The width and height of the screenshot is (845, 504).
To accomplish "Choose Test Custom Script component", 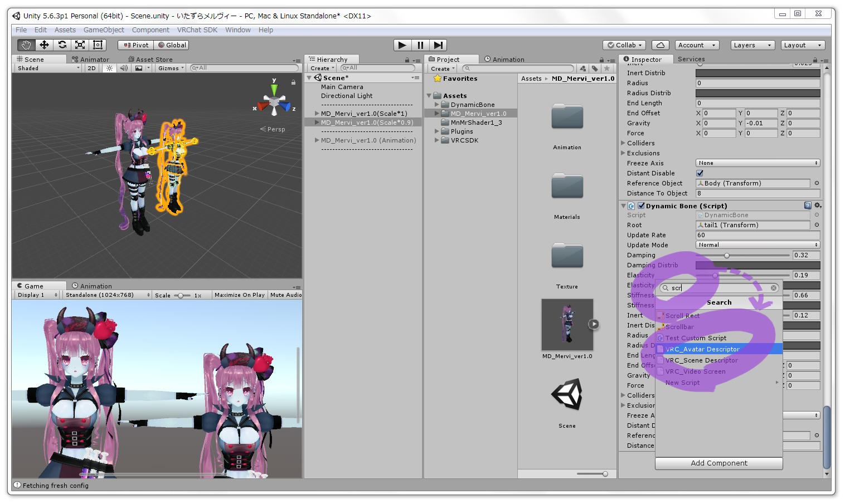I will [x=719, y=338].
